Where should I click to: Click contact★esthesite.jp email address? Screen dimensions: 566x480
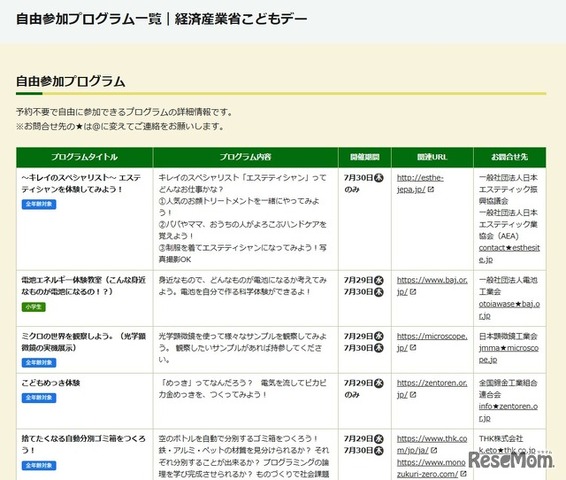[509, 253]
